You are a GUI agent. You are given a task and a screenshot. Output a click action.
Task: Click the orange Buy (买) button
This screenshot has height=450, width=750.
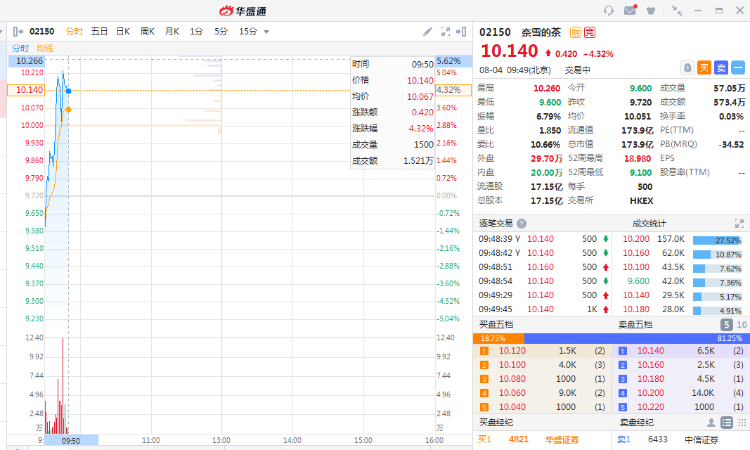tap(704, 68)
